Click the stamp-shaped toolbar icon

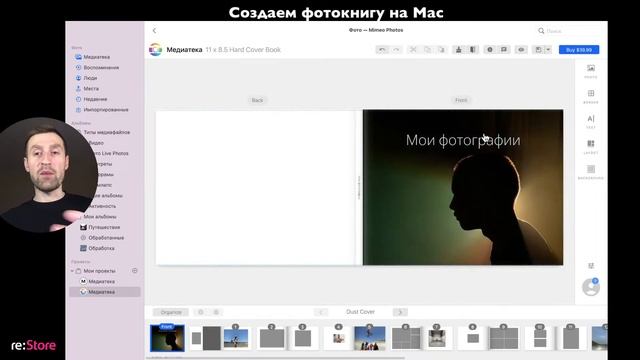[x=458, y=50]
